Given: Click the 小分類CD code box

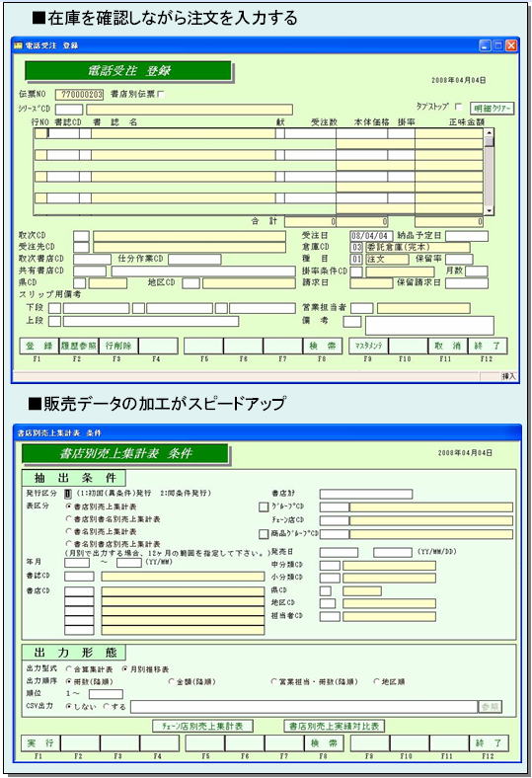Looking at the screenshot, I should [x=330, y=578].
